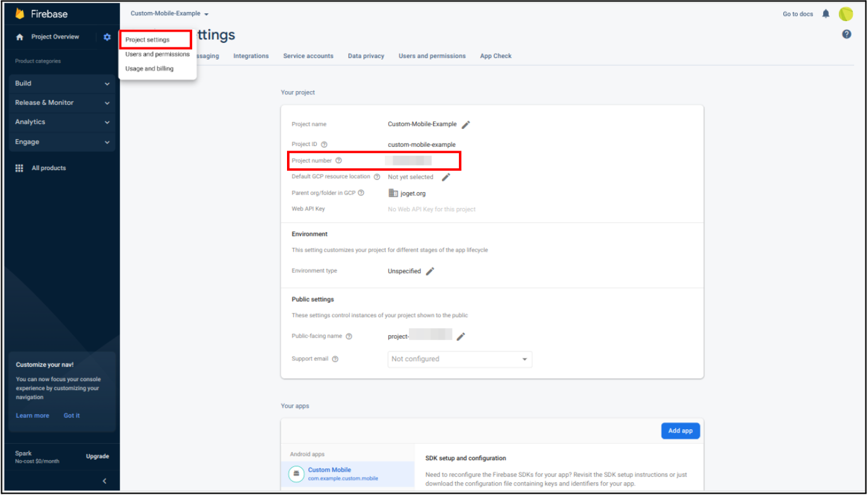Open the user account avatar
This screenshot has width=868, height=495.
(x=846, y=14)
